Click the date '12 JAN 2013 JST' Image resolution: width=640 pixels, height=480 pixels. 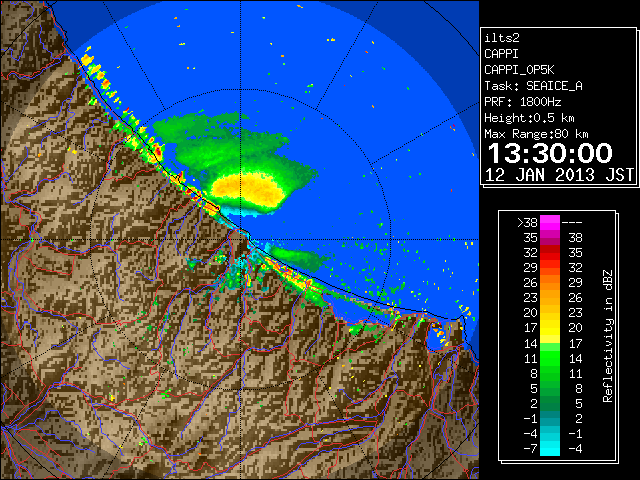(560, 175)
